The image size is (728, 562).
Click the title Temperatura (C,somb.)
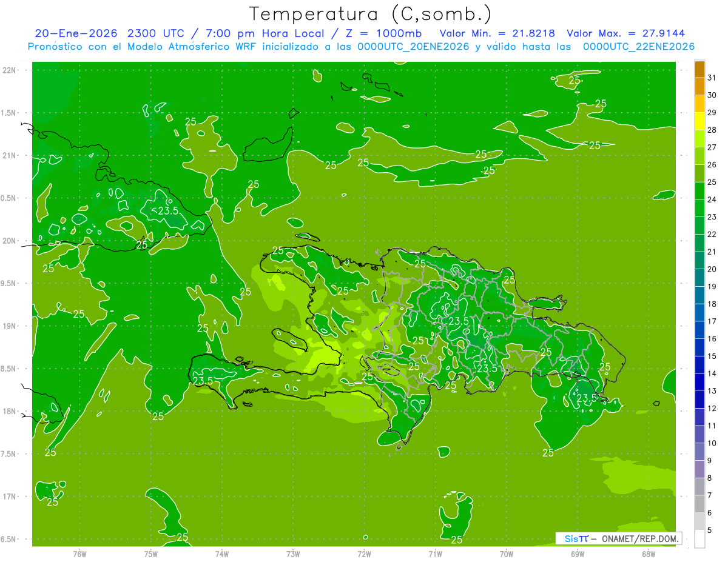[x=370, y=14]
